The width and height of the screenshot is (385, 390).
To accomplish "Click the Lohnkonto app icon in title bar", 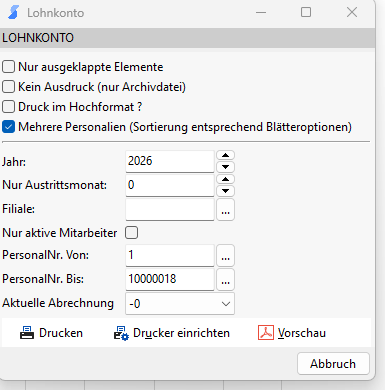I will click(14, 13).
